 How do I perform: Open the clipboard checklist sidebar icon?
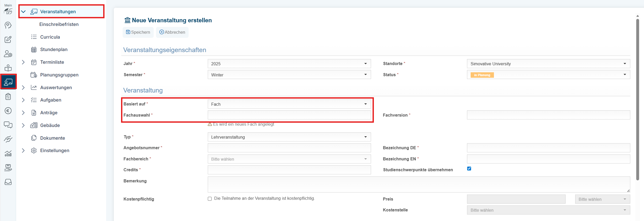8,97
